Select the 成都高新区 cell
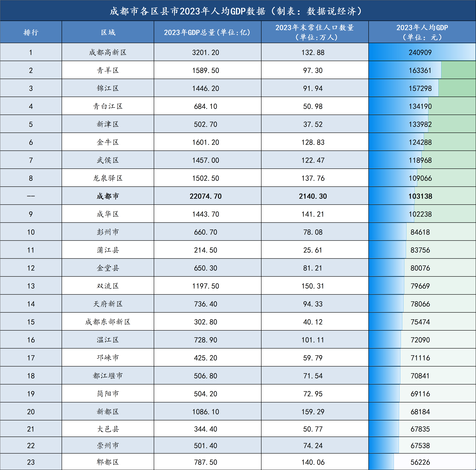 [108, 52]
